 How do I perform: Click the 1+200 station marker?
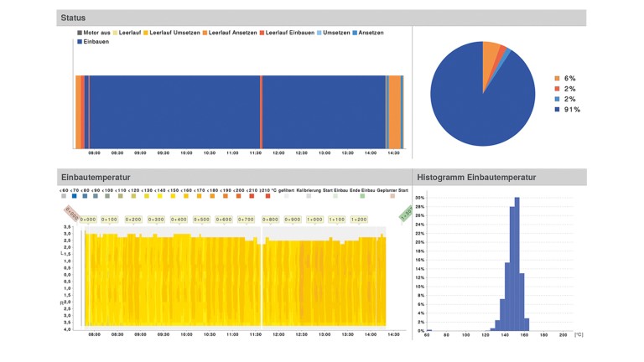tap(359, 220)
